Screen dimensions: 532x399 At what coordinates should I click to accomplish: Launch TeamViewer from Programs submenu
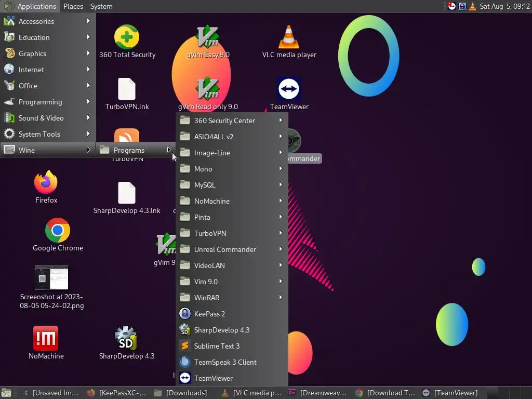[x=232, y=378]
